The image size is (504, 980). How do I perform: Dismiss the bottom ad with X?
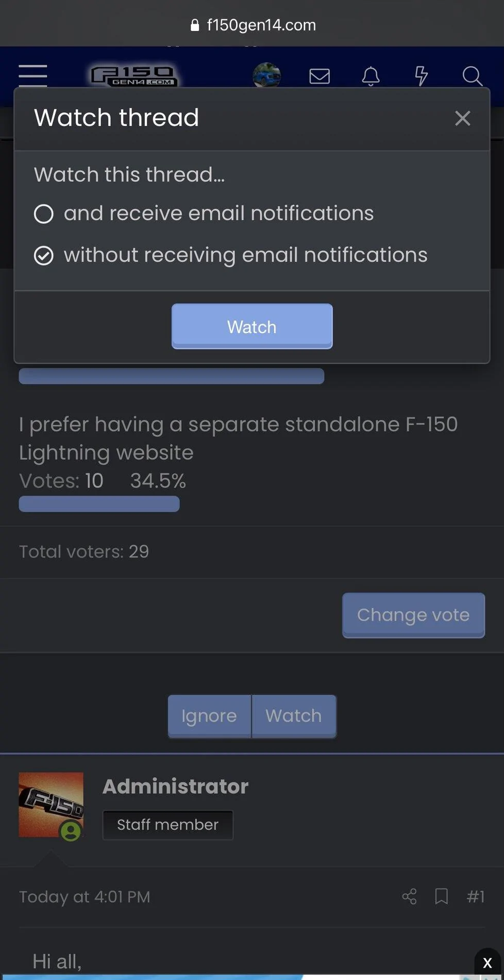tap(487, 962)
